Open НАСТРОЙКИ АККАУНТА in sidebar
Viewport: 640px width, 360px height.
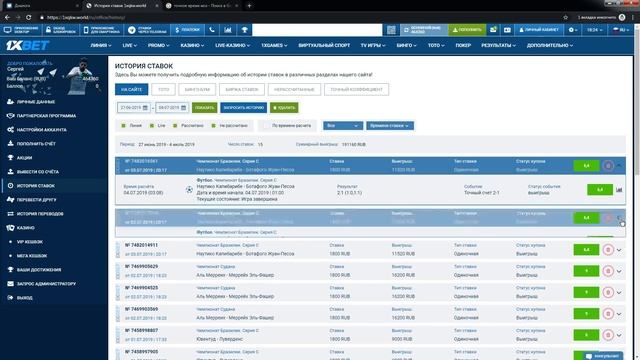(x=37, y=130)
